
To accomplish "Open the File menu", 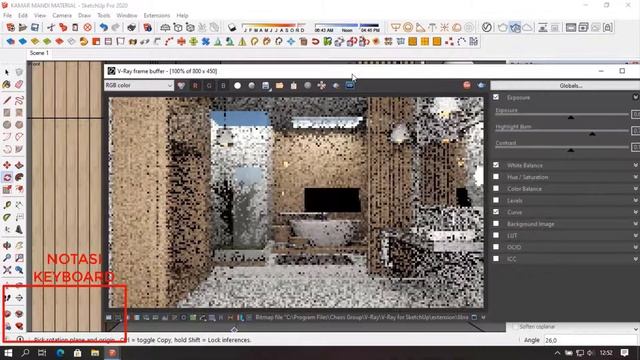I will (x=7, y=16).
